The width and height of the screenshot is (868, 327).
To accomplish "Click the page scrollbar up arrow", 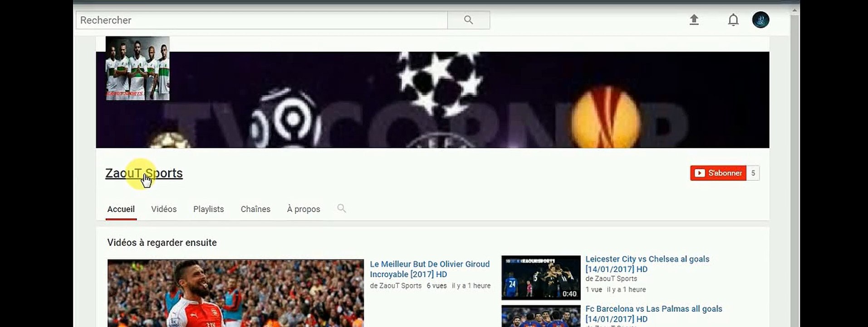I will [x=794, y=10].
